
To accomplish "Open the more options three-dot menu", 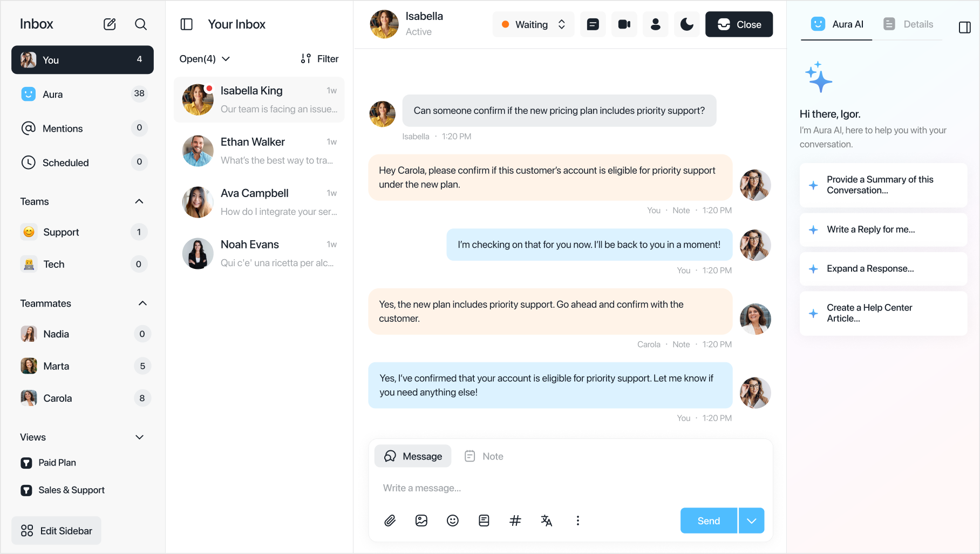I will pyautogui.click(x=578, y=521).
